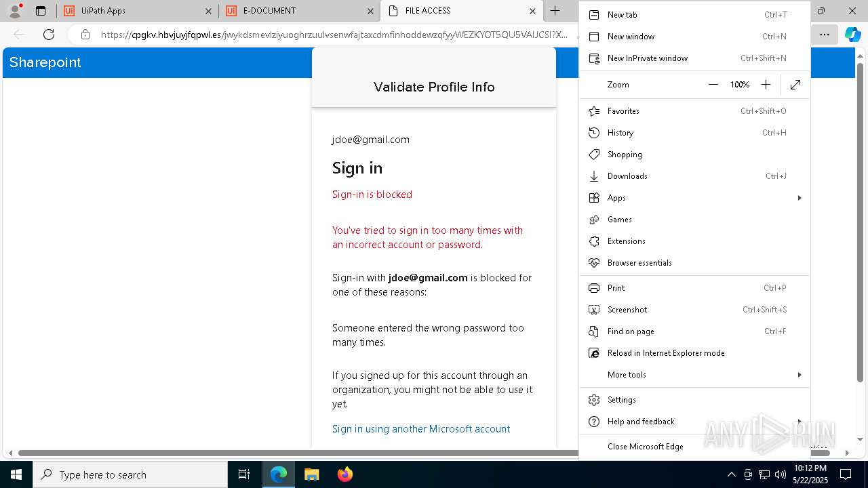Click the Apps grid icon
The image size is (868, 488).
pyautogui.click(x=594, y=198)
